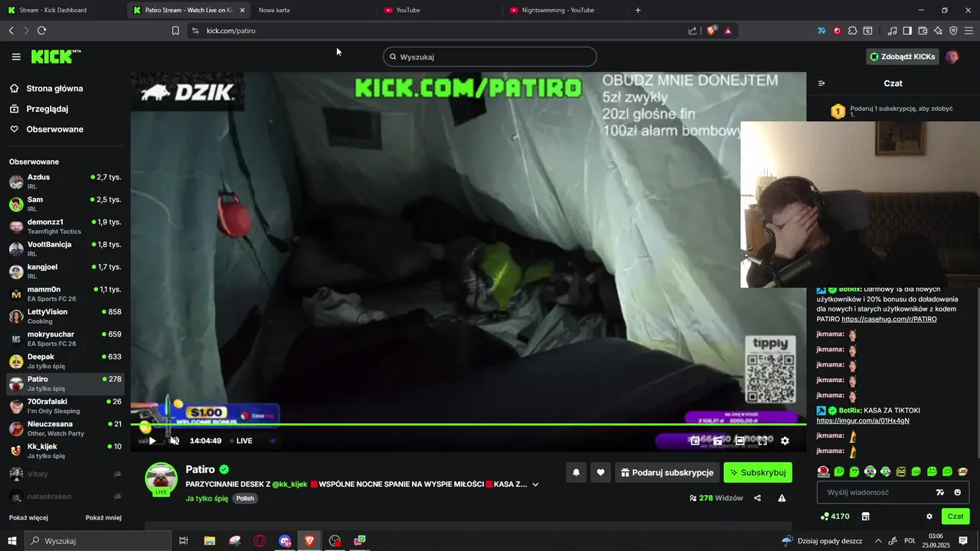The image size is (980, 551).
Task: Click the KICK logo
Action: (56, 57)
